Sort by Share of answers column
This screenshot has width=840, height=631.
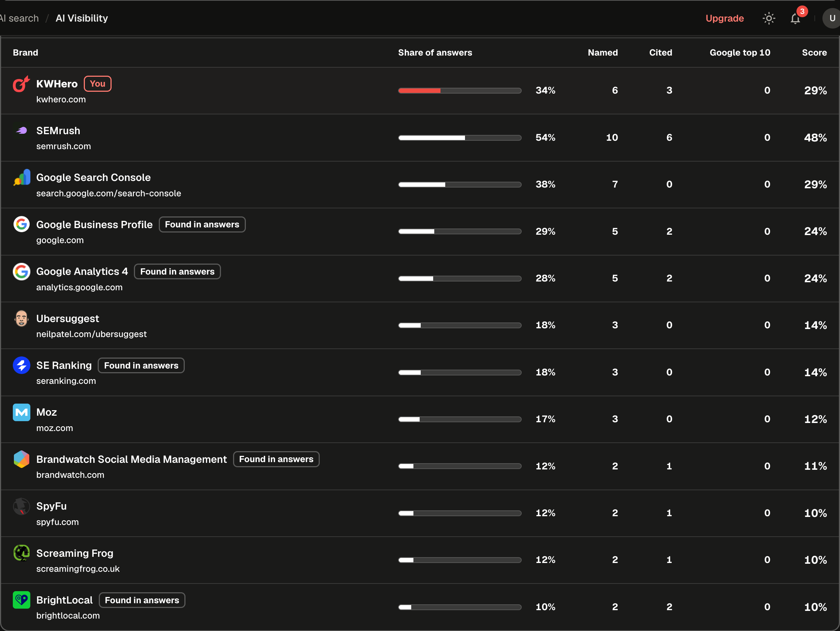(435, 52)
